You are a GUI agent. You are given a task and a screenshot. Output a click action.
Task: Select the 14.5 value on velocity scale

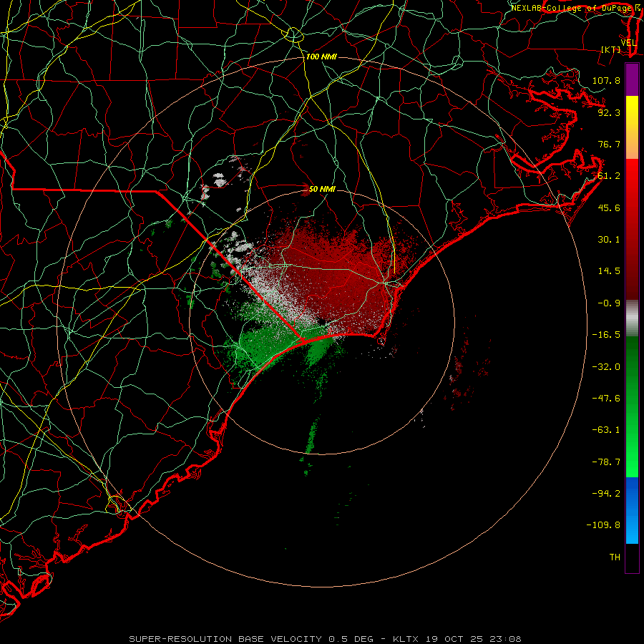(609, 271)
